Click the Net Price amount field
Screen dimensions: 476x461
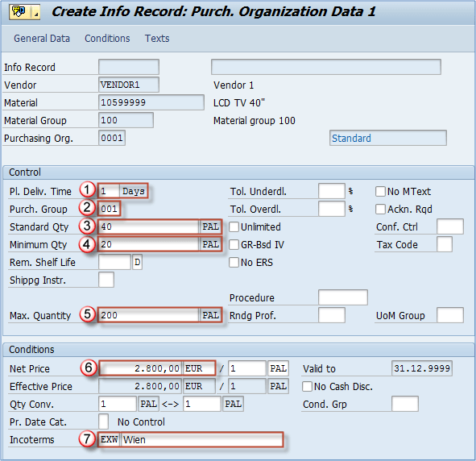coord(140,368)
